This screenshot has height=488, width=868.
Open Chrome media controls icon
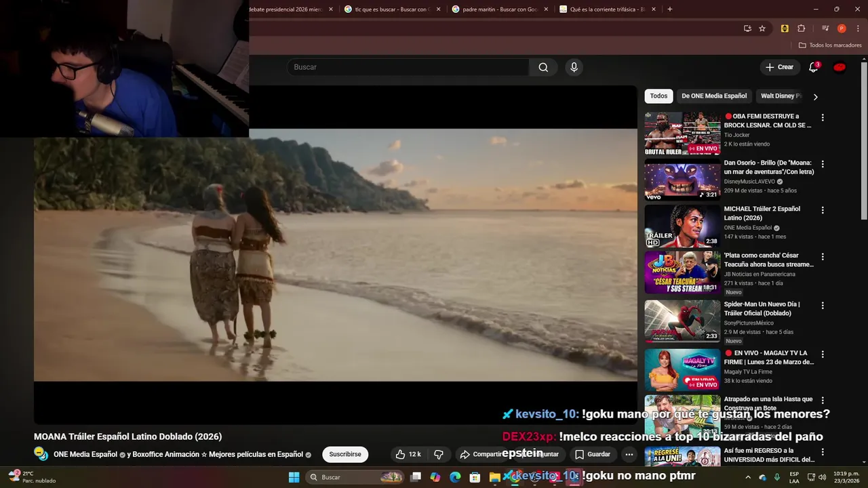click(x=825, y=28)
